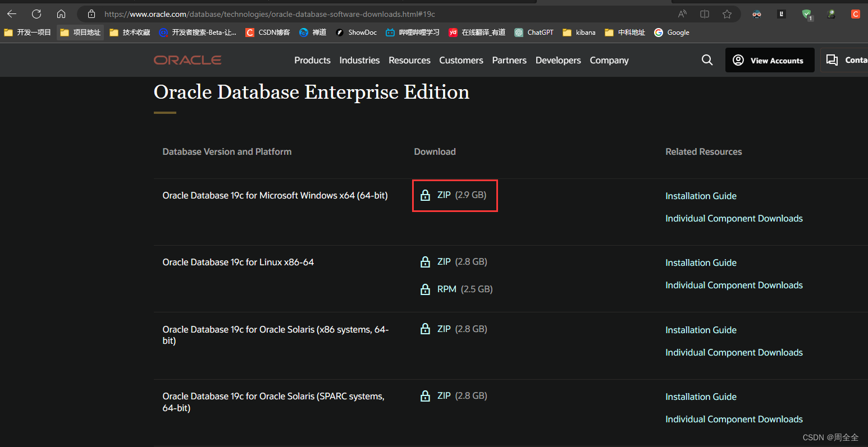This screenshot has width=868, height=447.
Task: Open the Developers menu
Action: point(558,60)
